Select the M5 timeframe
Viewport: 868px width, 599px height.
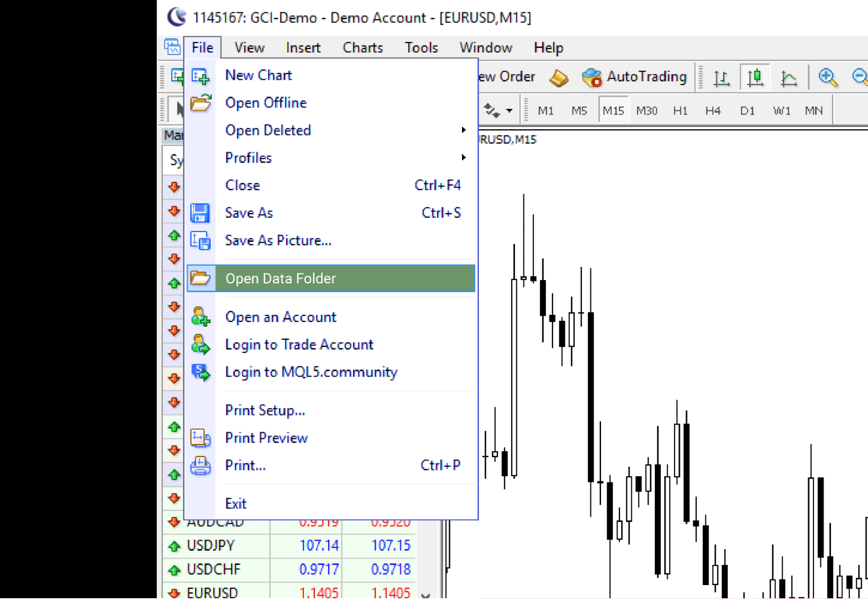click(579, 111)
